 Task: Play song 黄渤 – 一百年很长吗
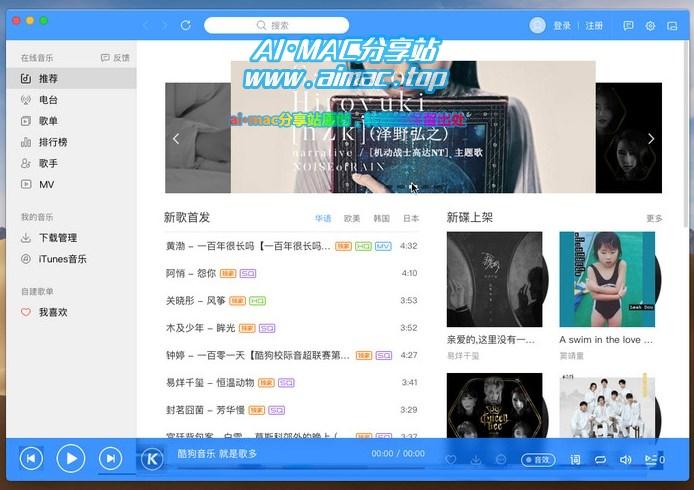coord(292,246)
